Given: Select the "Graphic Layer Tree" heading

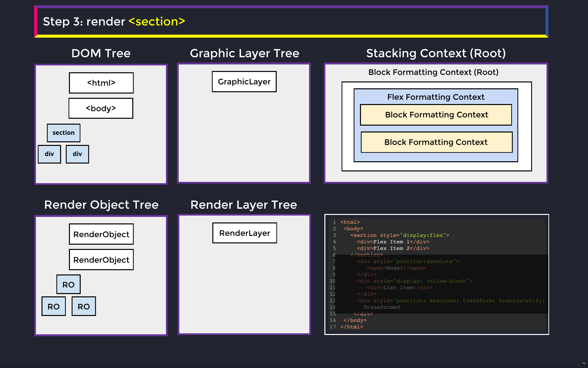Looking at the screenshot, I should tap(244, 53).
